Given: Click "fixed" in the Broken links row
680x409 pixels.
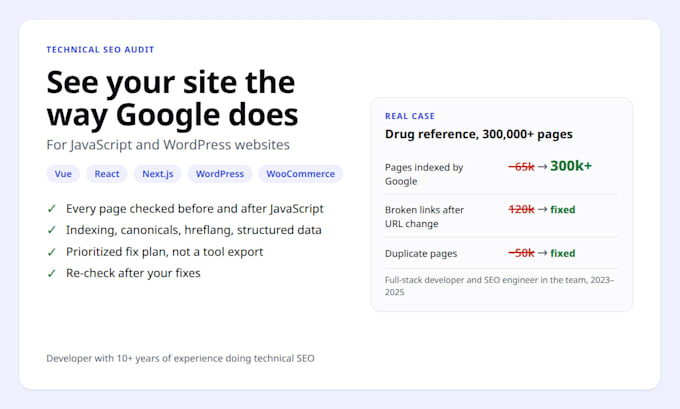Looking at the screenshot, I should [562, 210].
